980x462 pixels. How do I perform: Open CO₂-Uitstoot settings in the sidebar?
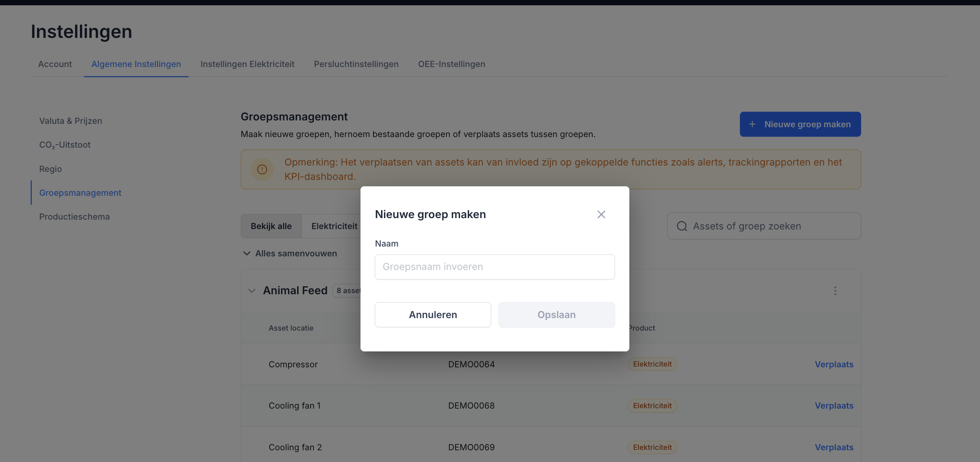pyautogui.click(x=65, y=145)
